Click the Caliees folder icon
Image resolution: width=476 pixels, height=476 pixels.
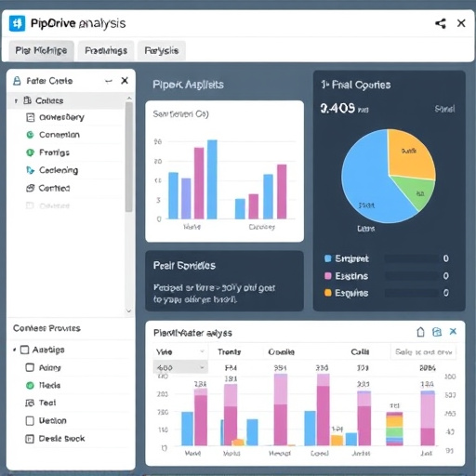point(28,100)
